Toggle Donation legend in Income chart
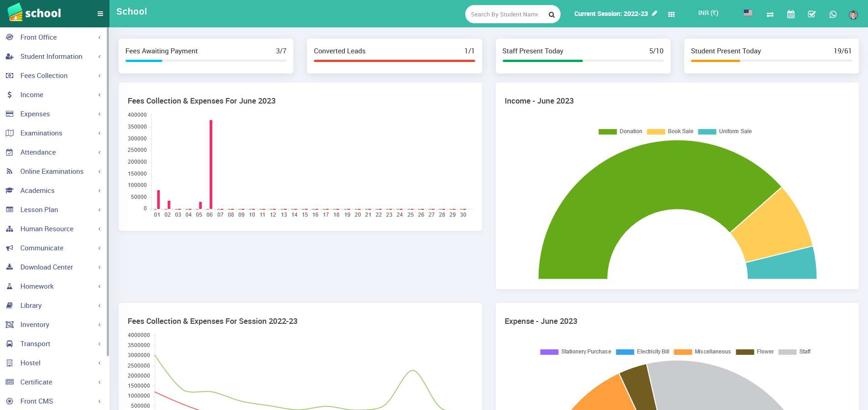Screen dimensions: 868x410 click(x=620, y=131)
